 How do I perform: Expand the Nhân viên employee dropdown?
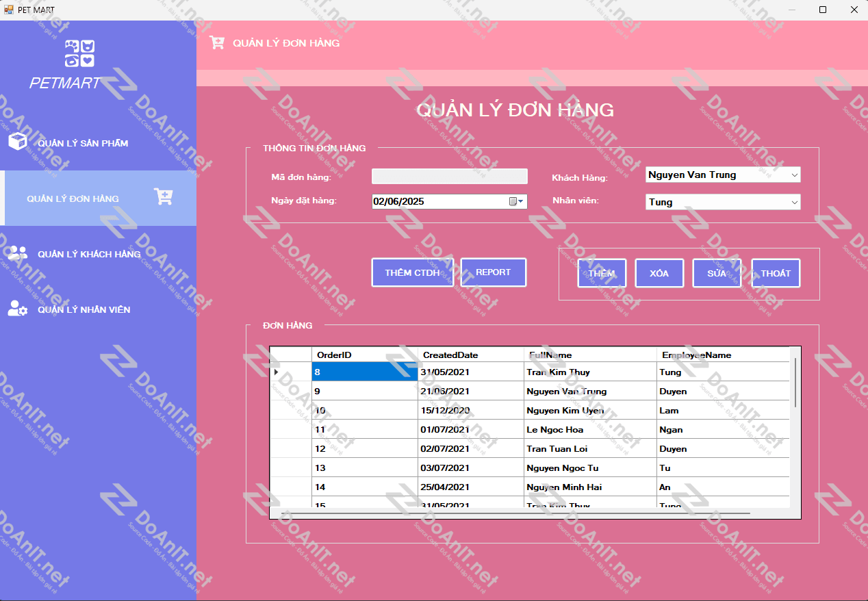pyautogui.click(x=794, y=203)
